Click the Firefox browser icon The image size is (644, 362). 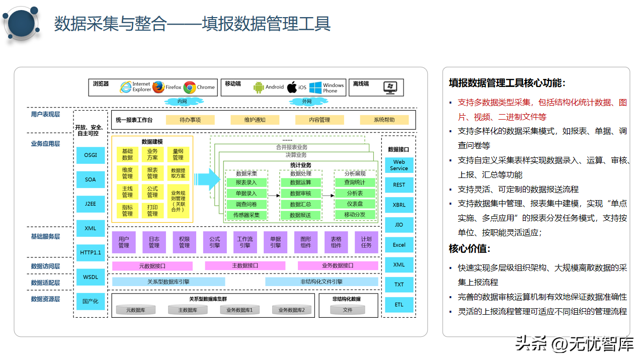(158, 87)
